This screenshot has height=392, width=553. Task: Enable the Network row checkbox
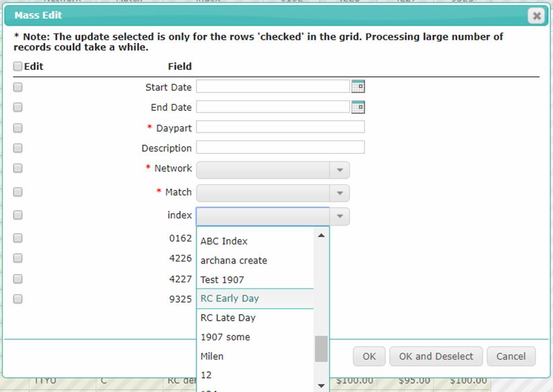(x=17, y=168)
